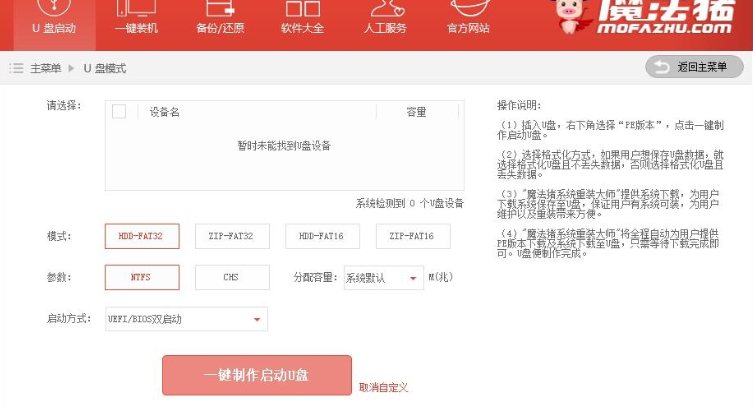The width and height of the screenshot is (753, 408).
Task: Open the U盘启动 tab
Action: [x=54, y=24]
